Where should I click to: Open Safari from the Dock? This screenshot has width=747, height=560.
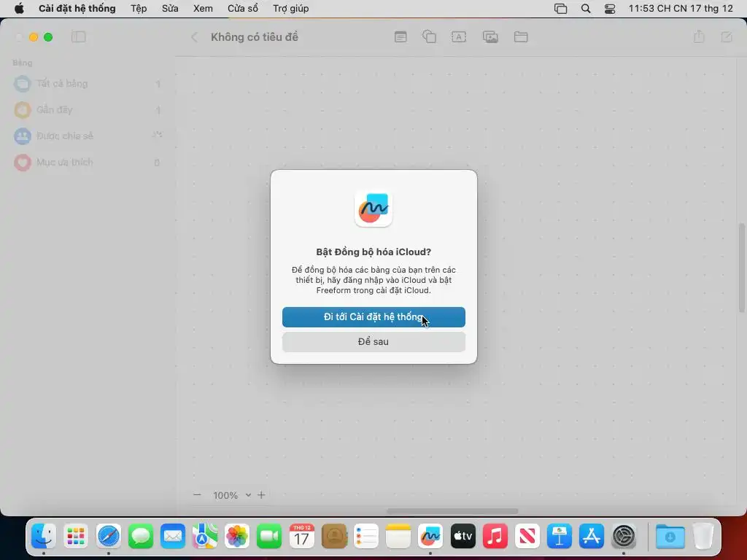tap(108, 536)
